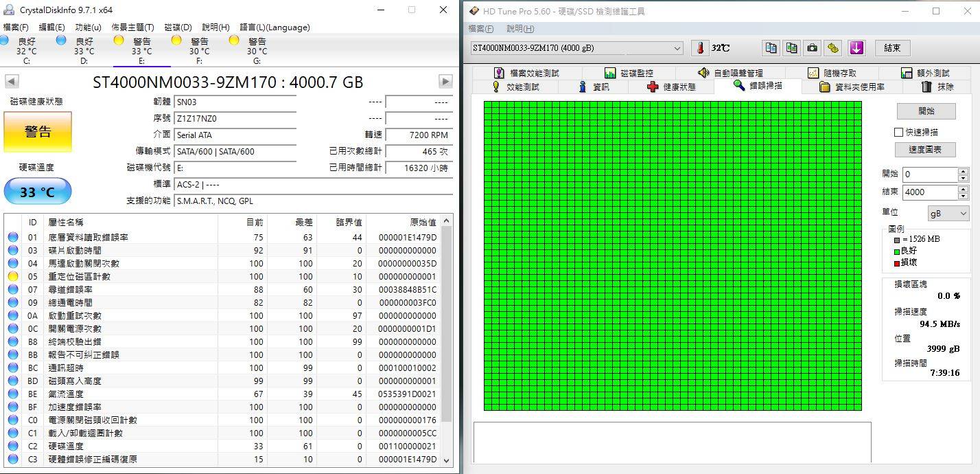Click the thermometer temperature icon in HD Tune

tap(700, 48)
